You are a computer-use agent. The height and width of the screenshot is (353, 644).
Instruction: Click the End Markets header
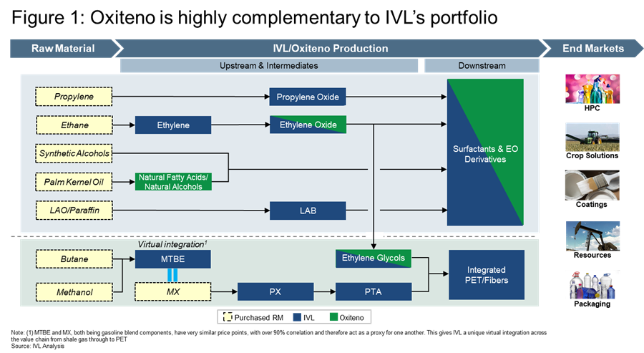click(592, 49)
